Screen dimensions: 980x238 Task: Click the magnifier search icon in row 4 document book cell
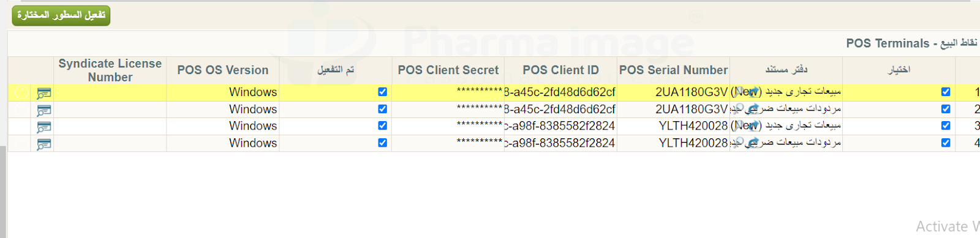[x=739, y=142]
